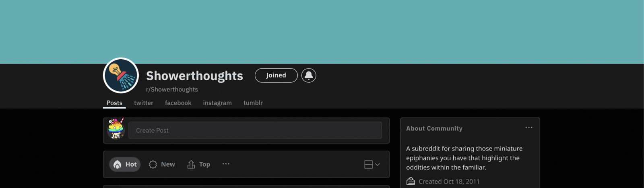
Task: Go to the facebook tab
Action: coord(178,103)
